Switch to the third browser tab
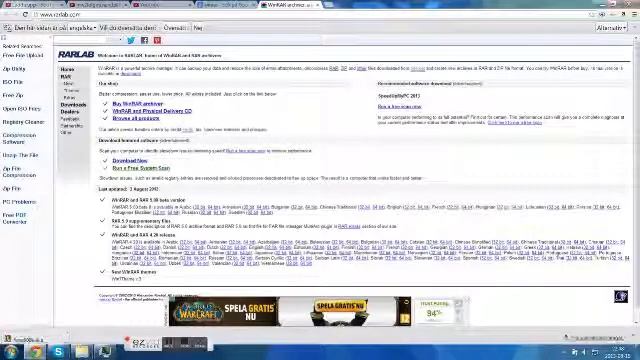Viewport: 640px width, 360px height. click(x=162, y=5)
